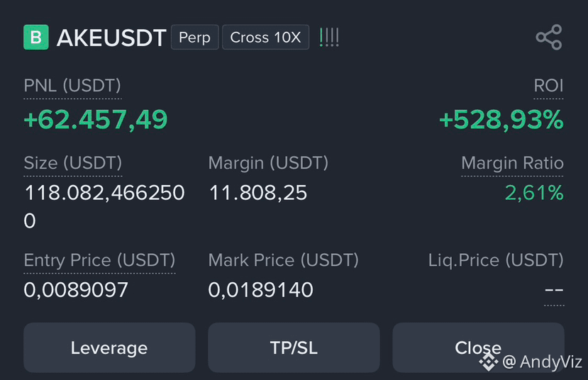The width and height of the screenshot is (588, 380).
Task: Change Cross 10X margin mode
Action: coord(265,37)
